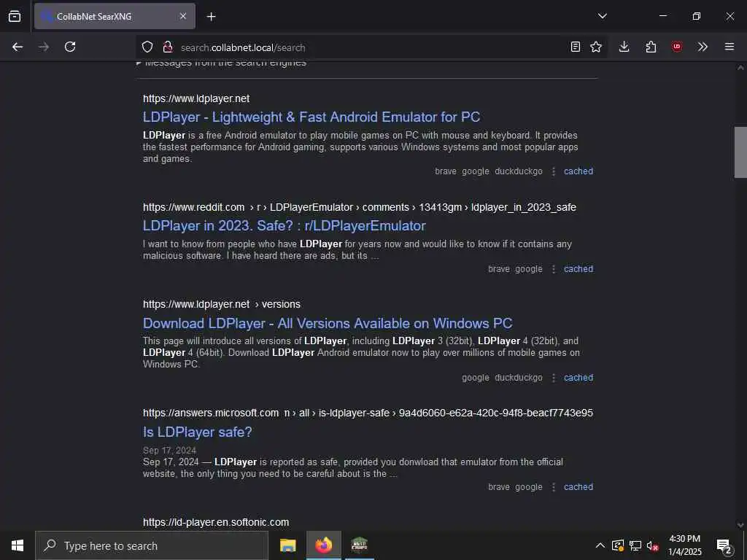The height and width of the screenshot is (560, 747).
Task: Open File Explorer from the taskbar
Action: (x=287, y=545)
